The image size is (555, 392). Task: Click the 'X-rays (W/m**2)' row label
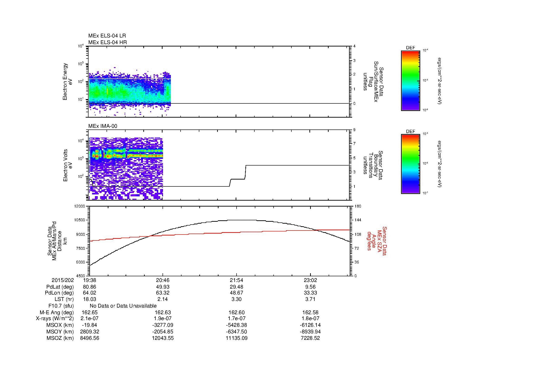click(x=55, y=319)
